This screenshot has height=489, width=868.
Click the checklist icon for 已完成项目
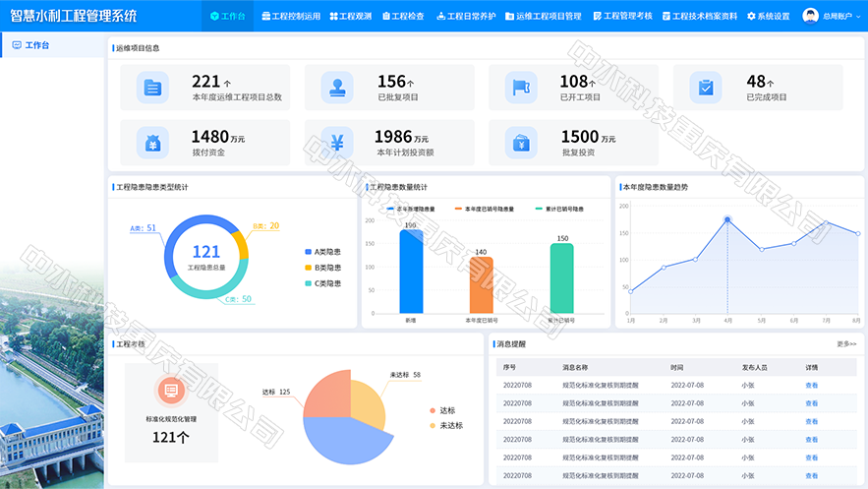706,88
